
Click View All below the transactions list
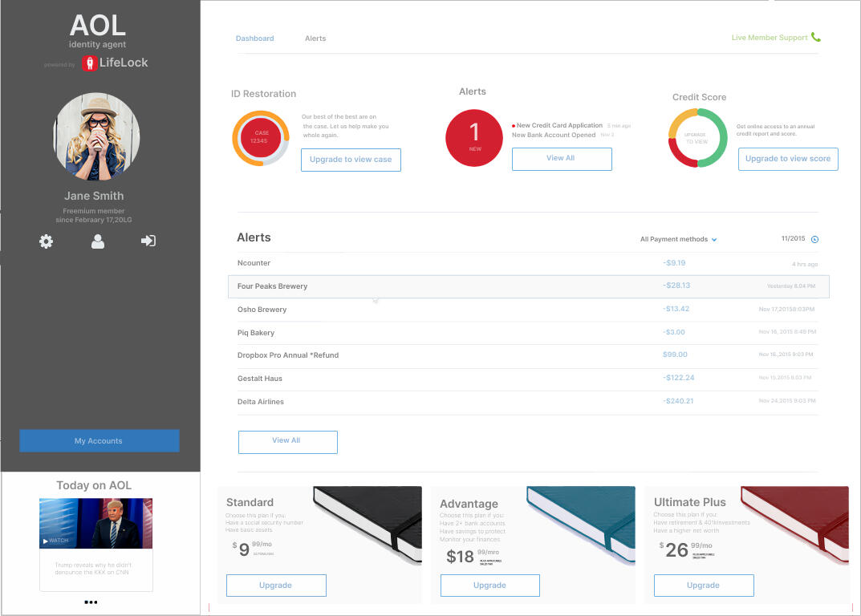[288, 442]
